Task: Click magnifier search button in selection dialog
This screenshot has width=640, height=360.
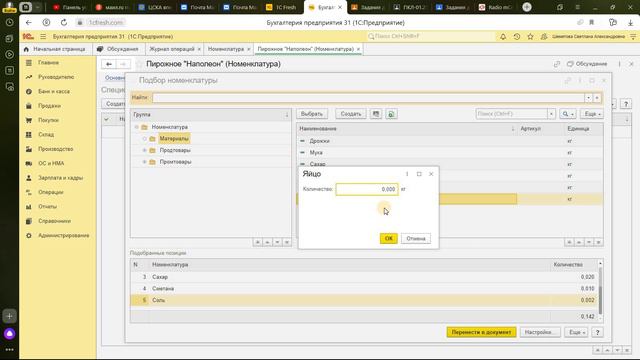Action: 568,114
